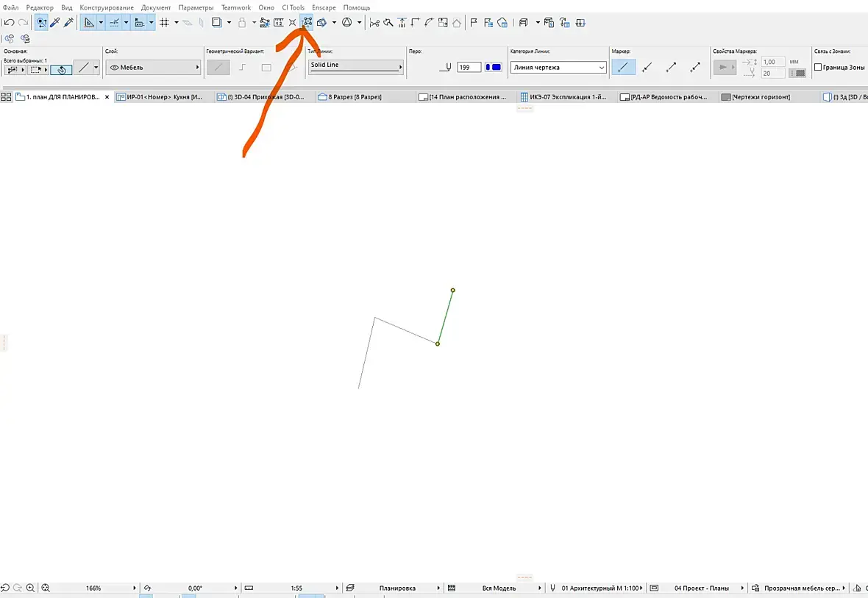Select the both-ends arrow marker option
Screen dimensions: 868x598
(x=695, y=68)
